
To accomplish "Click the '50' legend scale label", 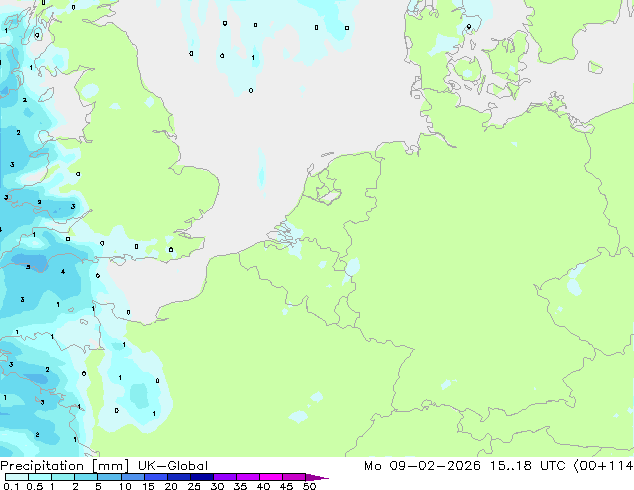I will 310,486.
